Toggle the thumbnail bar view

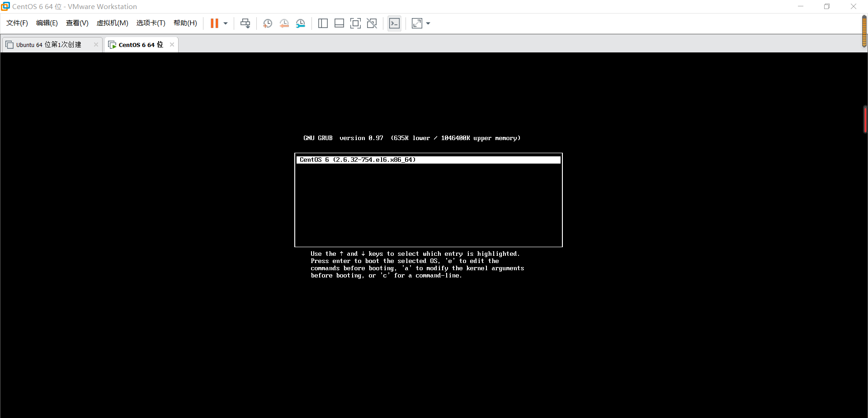tap(339, 23)
